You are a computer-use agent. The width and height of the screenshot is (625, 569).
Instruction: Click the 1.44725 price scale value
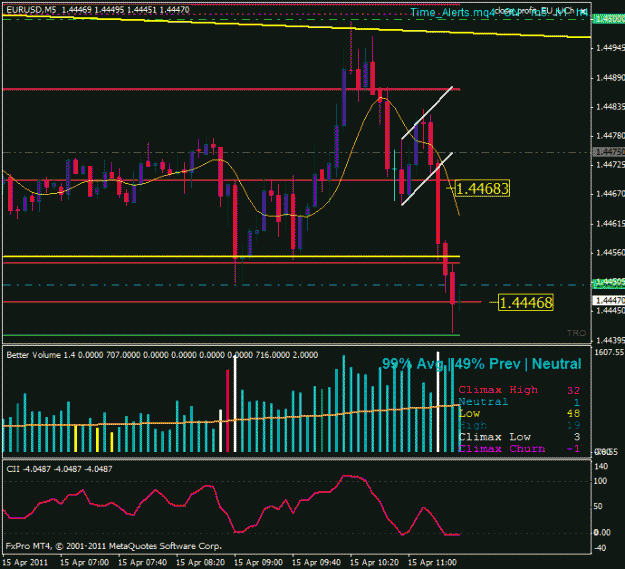tap(610, 165)
